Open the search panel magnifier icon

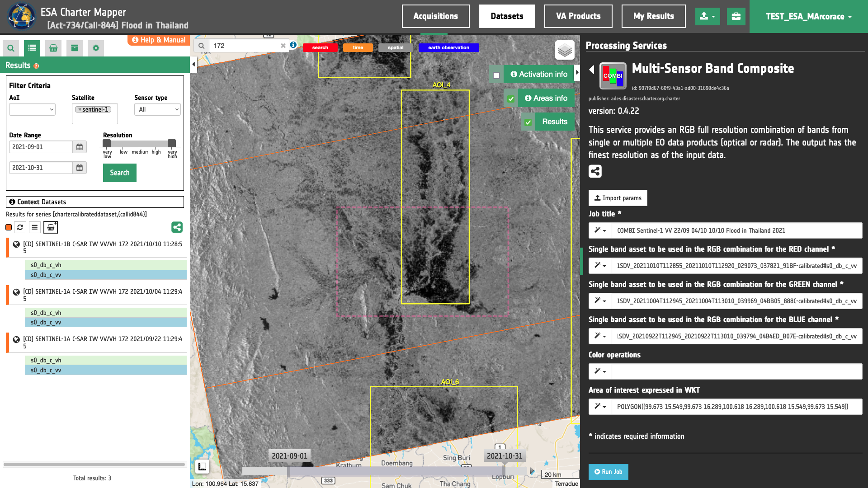point(11,48)
